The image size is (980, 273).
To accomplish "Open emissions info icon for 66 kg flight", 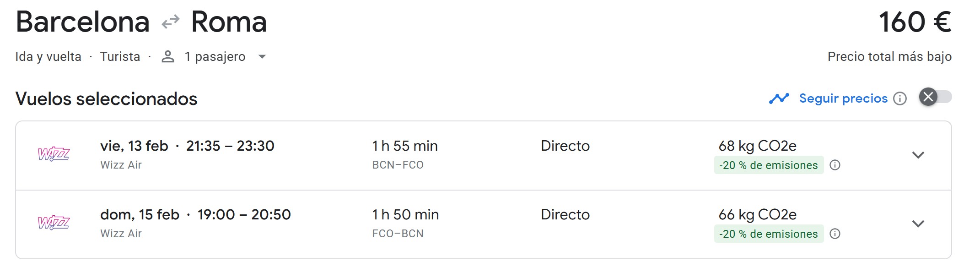I will [x=835, y=234].
